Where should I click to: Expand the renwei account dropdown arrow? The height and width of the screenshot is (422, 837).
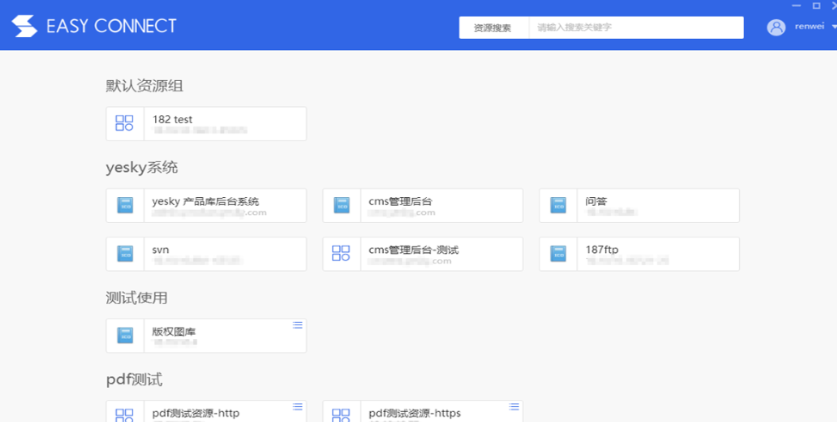coord(832,27)
